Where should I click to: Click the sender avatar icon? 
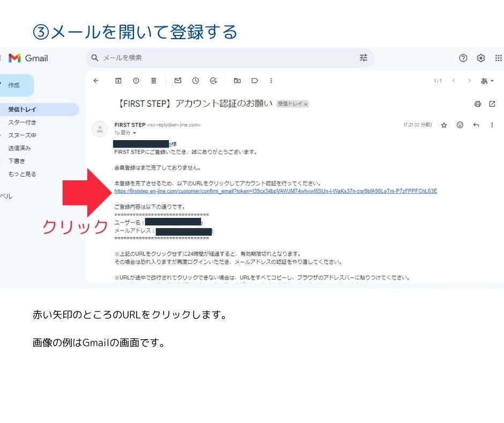click(x=100, y=129)
